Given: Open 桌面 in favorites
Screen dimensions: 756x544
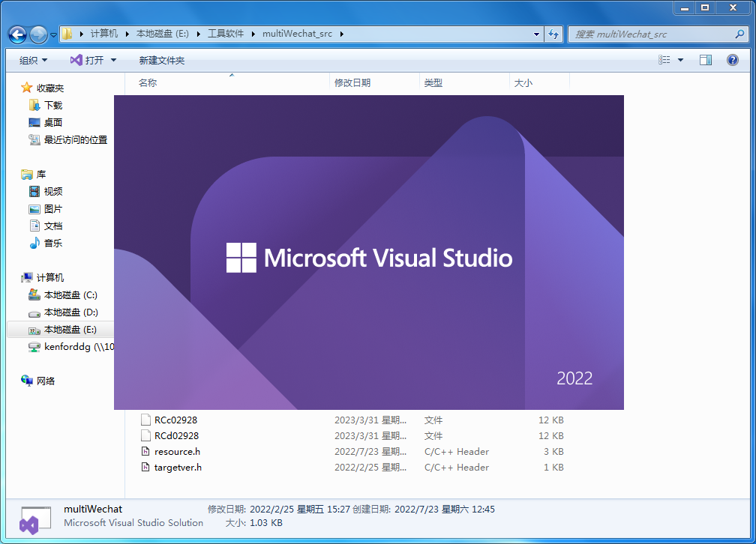Looking at the screenshot, I should click(53, 123).
